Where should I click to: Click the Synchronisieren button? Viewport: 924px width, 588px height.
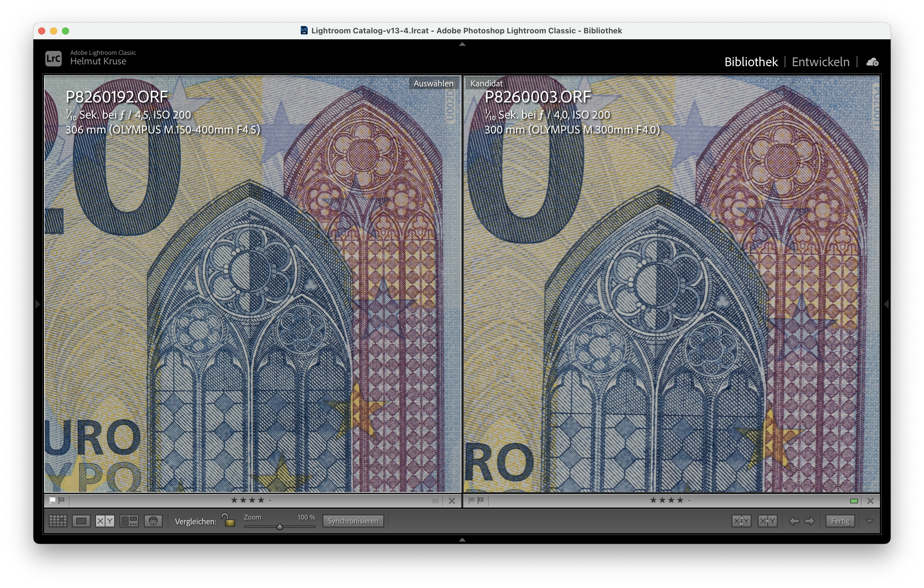[x=353, y=521]
